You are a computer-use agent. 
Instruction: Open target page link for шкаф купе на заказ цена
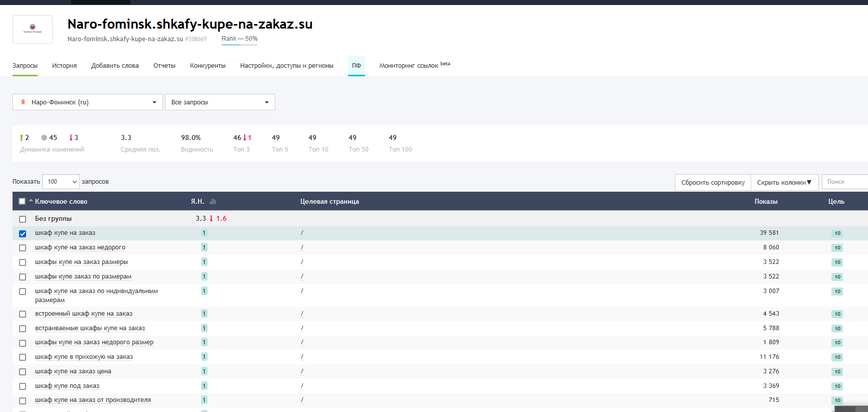(x=302, y=371)
